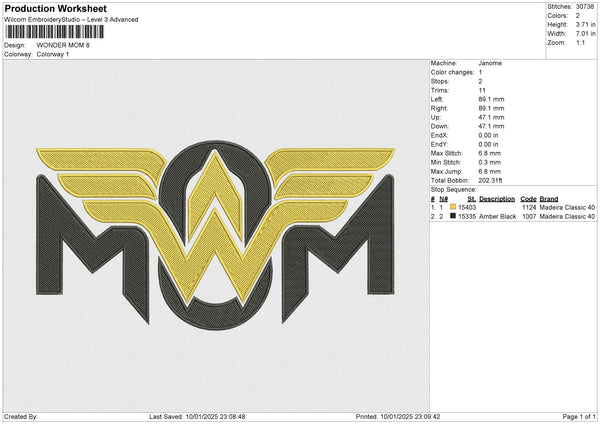Viewport: 600px width, 424px height.
Task: Click the 'Stop Sequence:' heading
Action: click(x=453, y=190)
